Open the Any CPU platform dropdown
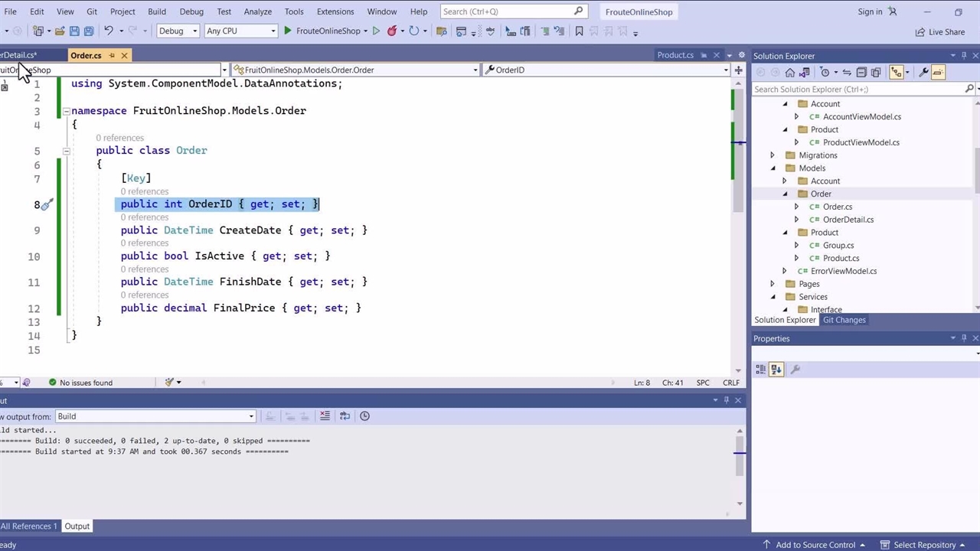 click(240, 31)
